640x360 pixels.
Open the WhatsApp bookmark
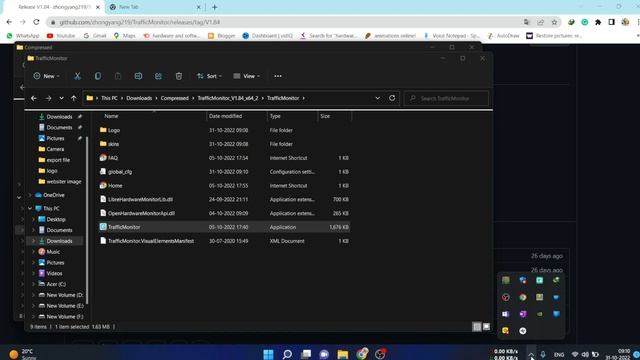click(23, 36)
